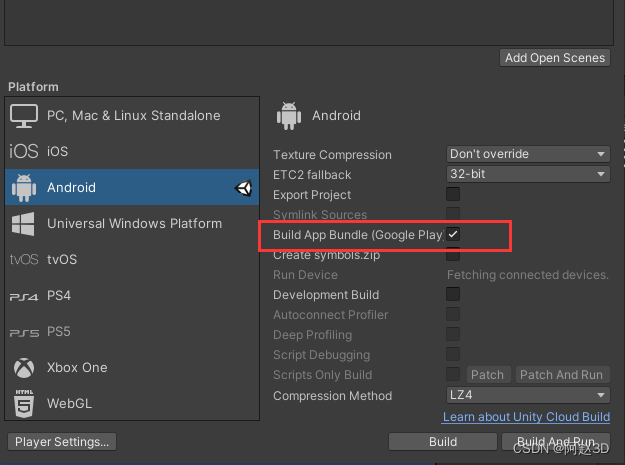Toggle the Deep Profiling checkbox
Screen dimensions: 625x465
[453, 334]
